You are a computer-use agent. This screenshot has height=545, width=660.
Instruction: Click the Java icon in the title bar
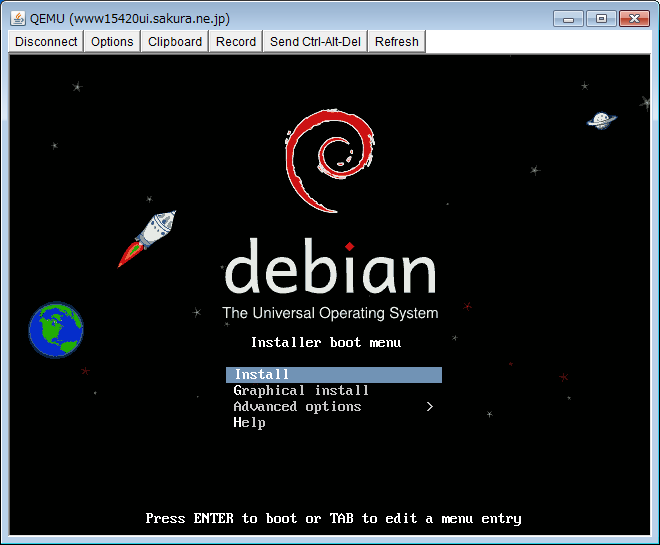point(18,19)
